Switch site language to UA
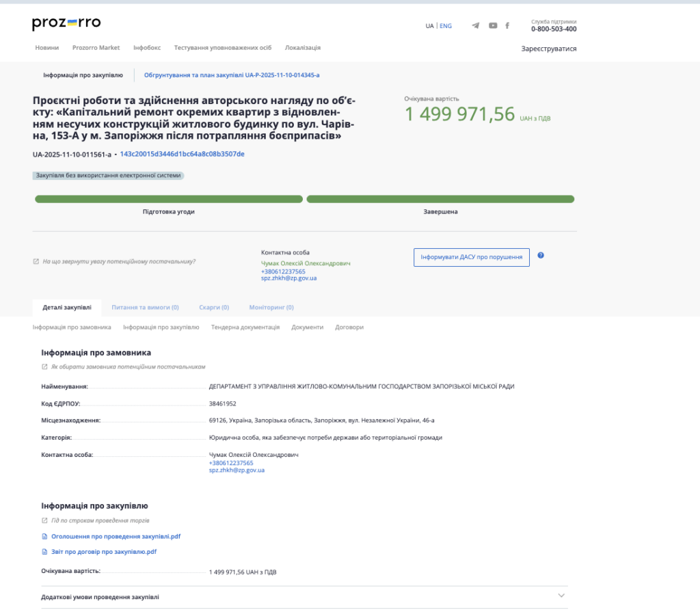 (429, 26)
